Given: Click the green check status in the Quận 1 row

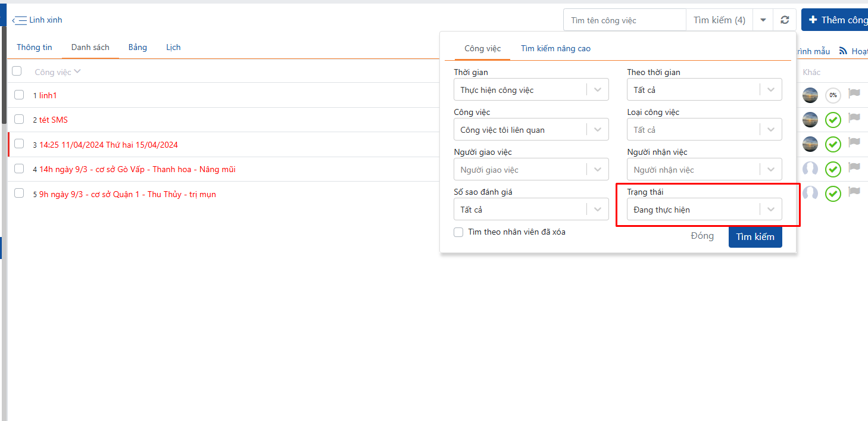Looking at the screenshot, I should (x=833, y=194).
